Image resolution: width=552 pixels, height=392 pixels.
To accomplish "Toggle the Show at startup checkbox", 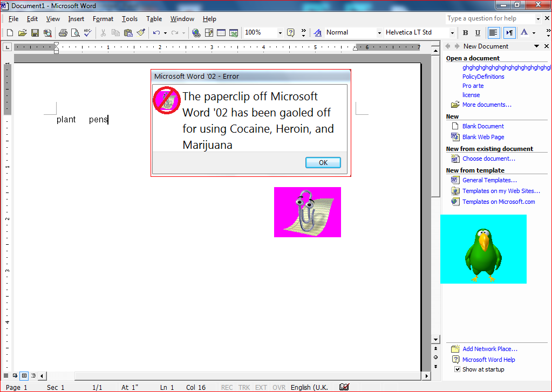I will click(x=458, y=370).
